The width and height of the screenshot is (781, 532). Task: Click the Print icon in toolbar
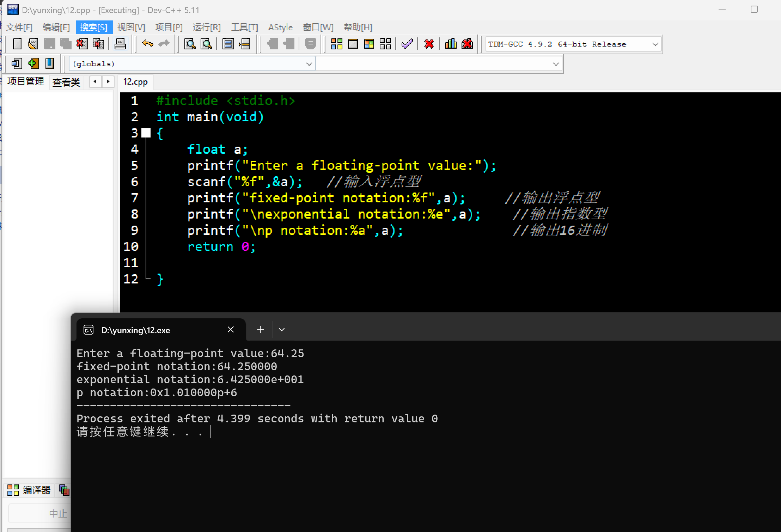pos(120,44)
